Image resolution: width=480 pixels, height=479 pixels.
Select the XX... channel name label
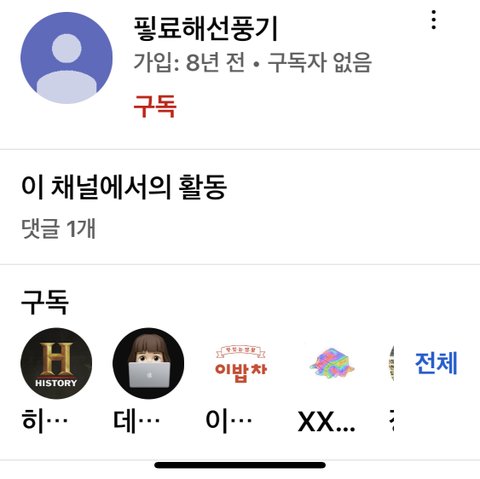point(326,422)
